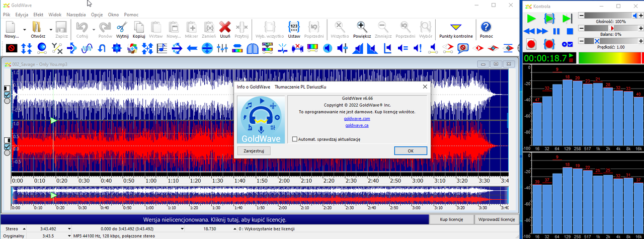
Task: Click the speaker with exclamation mark icon
Action: point(418,48)
